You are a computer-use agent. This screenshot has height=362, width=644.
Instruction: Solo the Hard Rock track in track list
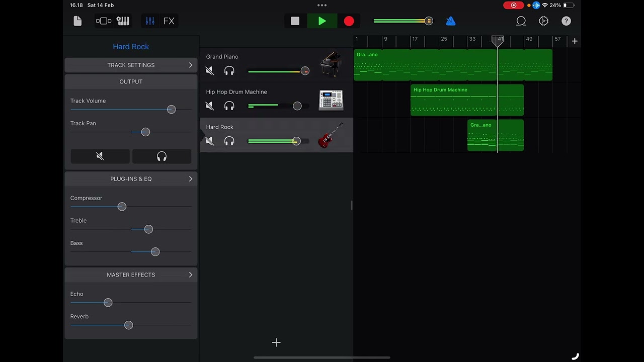tap(229, 141)
